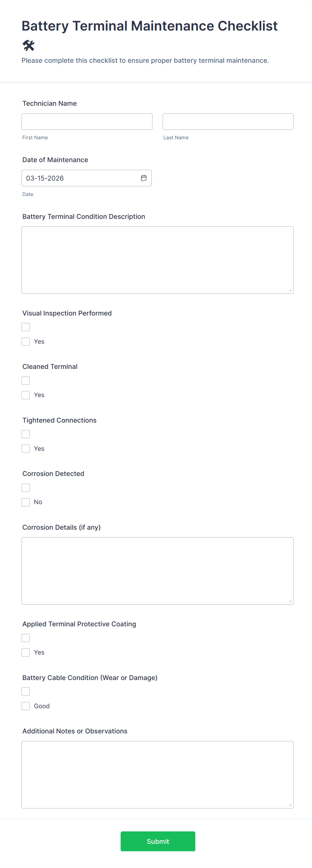Image resolution: width=312 pixels, height=868 pixels.
Task: Check Yes for Cleaned Terminal
Action: coord(25,395)
